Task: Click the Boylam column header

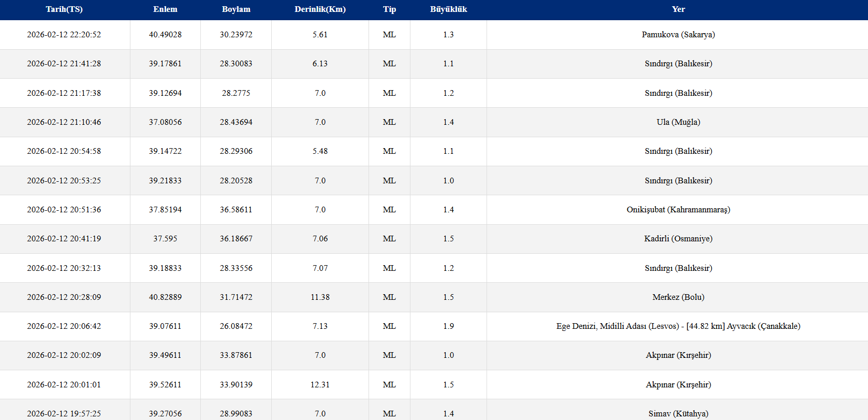Action: (x=236, y=9)
